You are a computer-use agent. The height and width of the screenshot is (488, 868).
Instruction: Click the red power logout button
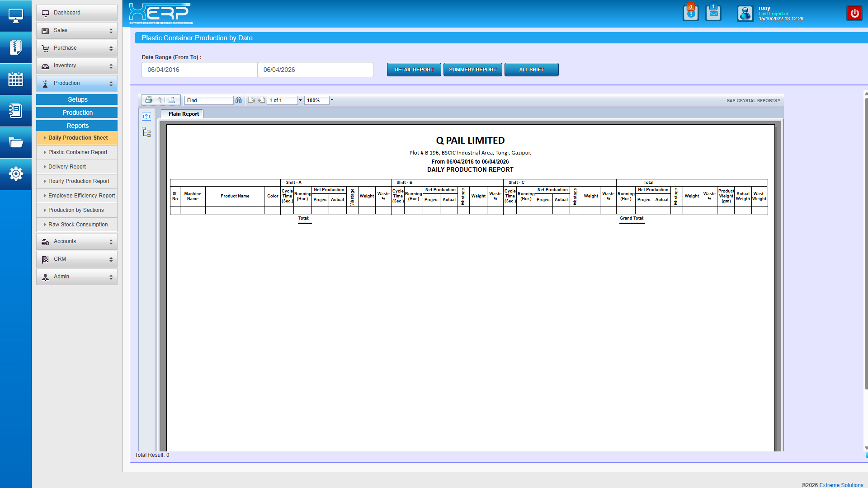854,13
